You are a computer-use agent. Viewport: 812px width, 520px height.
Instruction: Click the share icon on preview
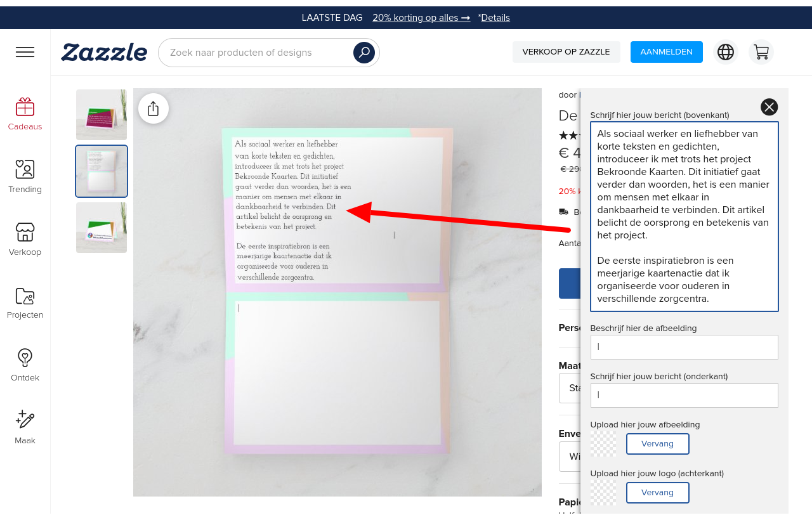(154, 108)
